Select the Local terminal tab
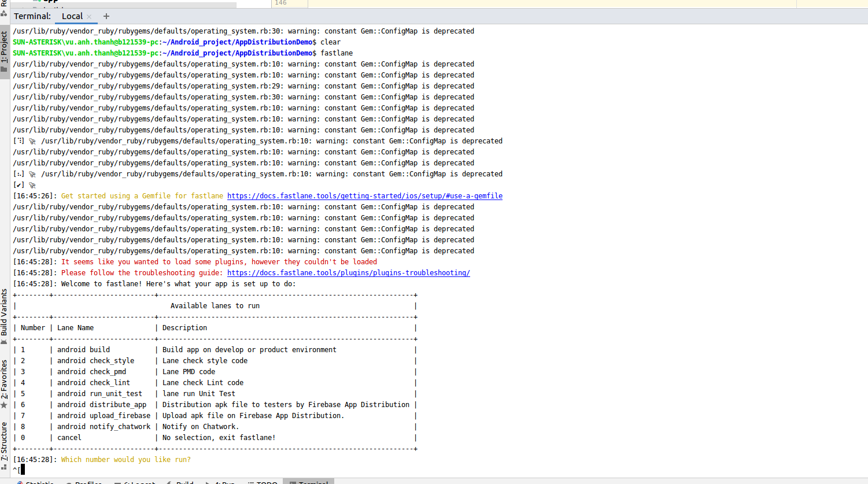 [x=72, y=16]
